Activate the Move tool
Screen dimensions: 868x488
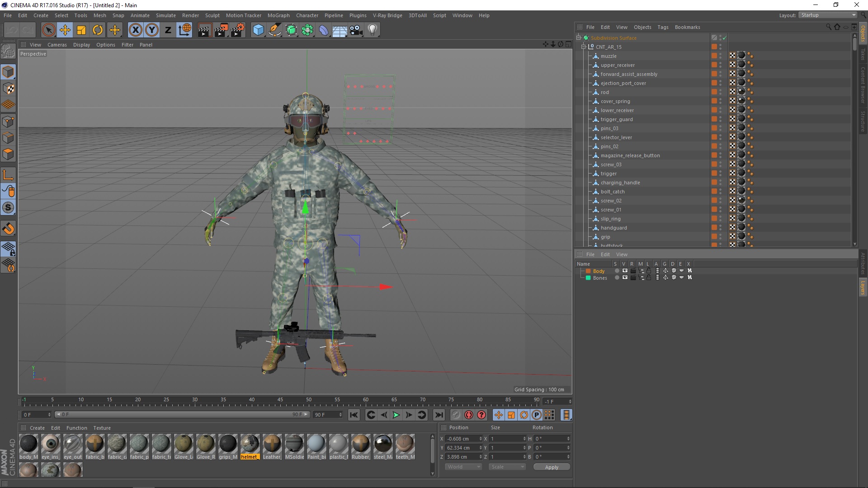click(65, 30)
